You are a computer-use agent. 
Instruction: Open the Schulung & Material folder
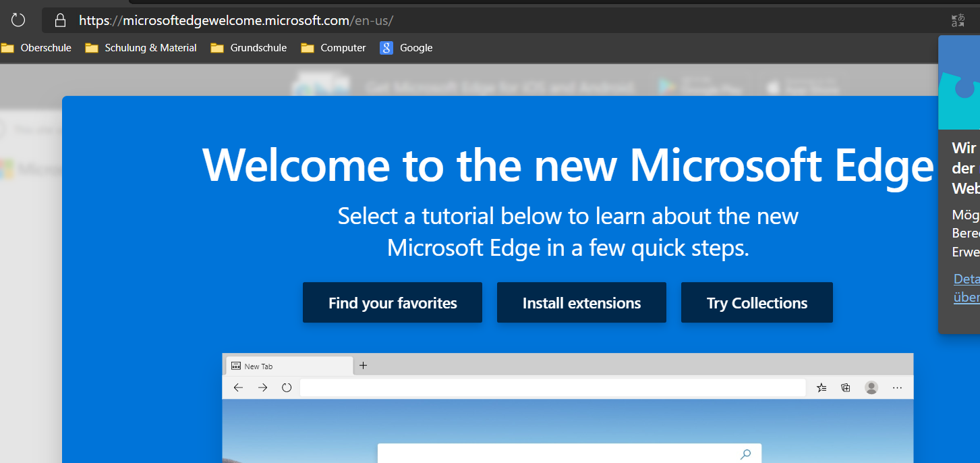tap(141, 48)
